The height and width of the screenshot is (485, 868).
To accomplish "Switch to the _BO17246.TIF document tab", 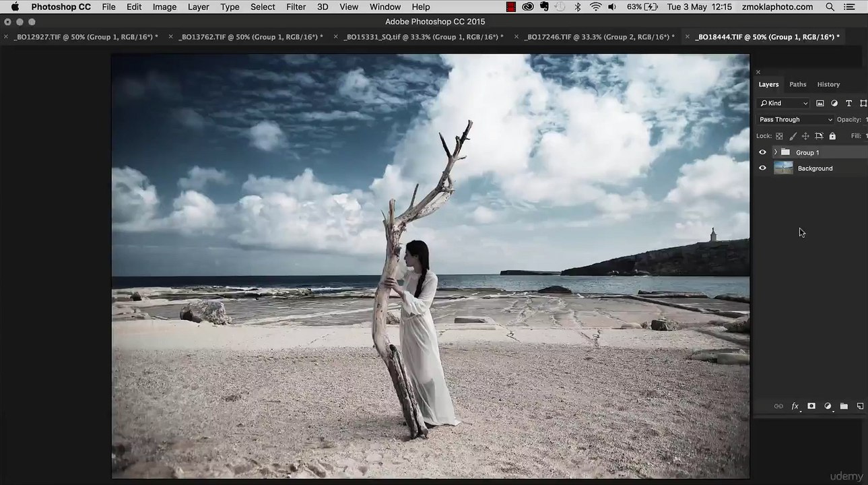I will point(599,37).
